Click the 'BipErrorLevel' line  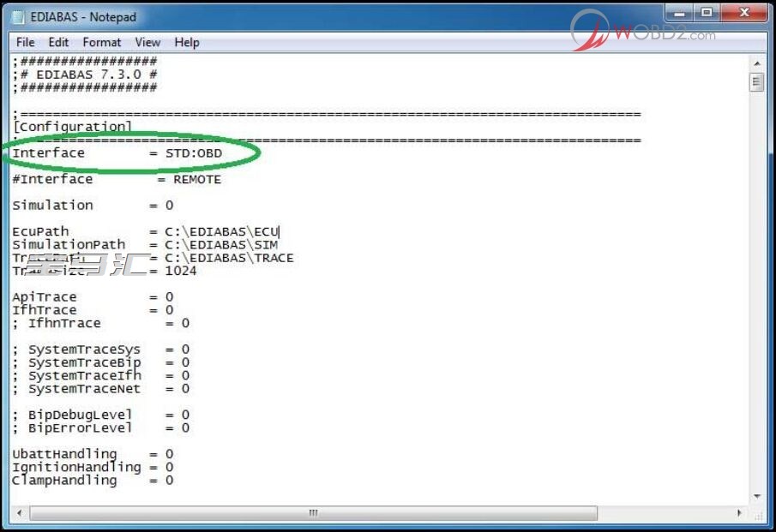coord(101,427)
